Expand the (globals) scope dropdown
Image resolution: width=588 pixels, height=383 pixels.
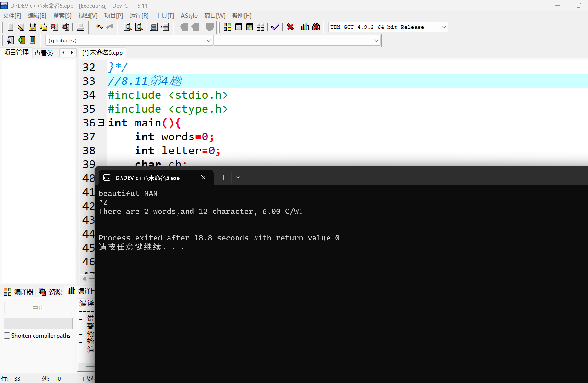(209, 40)
